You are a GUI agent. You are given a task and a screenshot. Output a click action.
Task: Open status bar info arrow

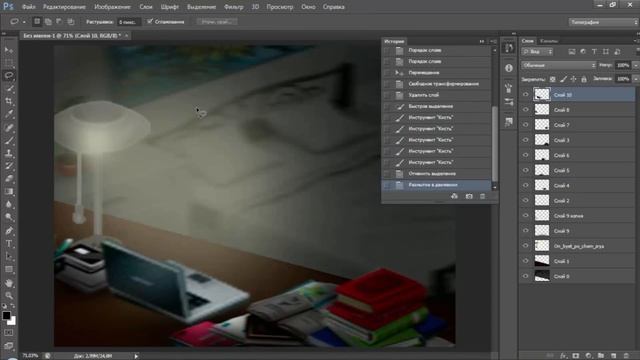click(x=136, y=356)
